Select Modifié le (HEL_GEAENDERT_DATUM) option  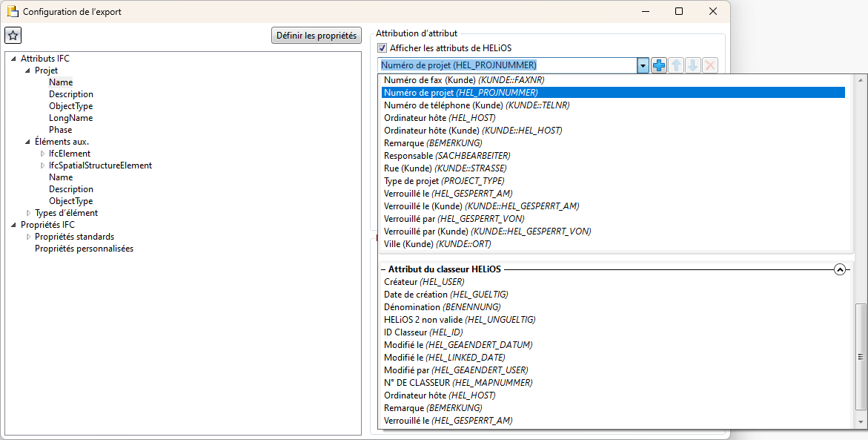click(613, 345)
